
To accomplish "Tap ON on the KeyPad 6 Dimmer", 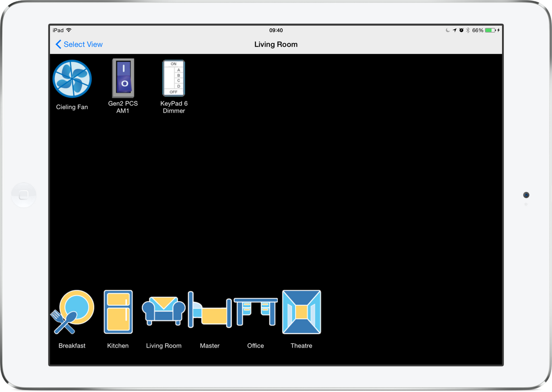I will [x=173, y=64].
